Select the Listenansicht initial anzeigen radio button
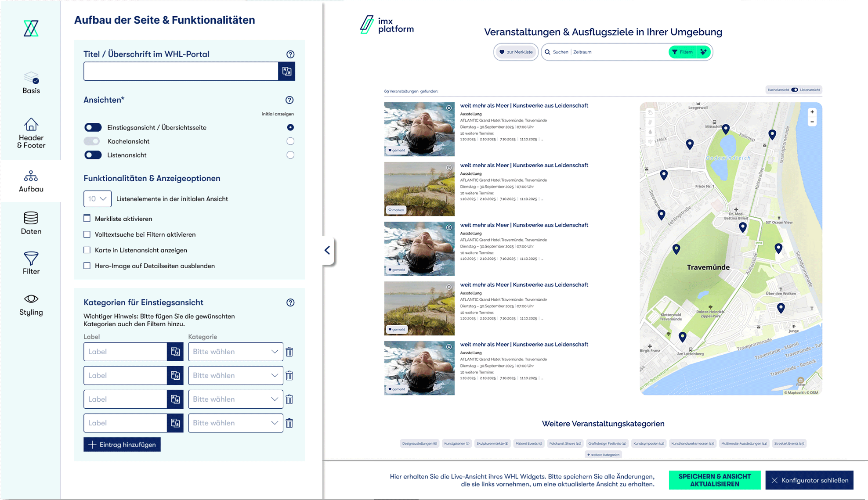Viewport: 868px width, 500px height. click(x=290, y=155)
